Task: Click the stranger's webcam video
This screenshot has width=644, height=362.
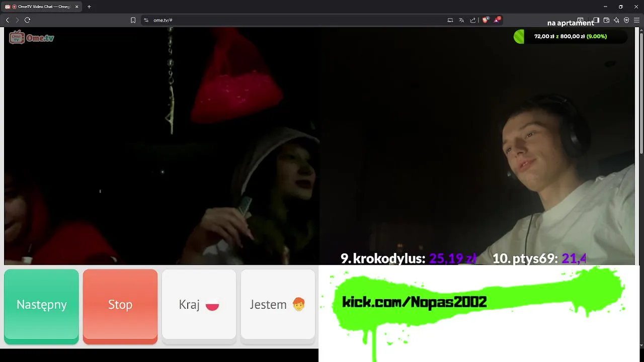Action: coord(162,146)
